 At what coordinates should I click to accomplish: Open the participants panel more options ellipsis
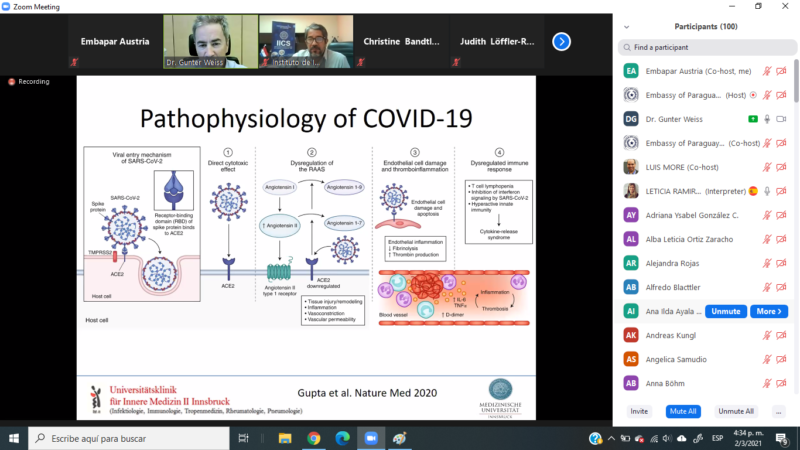(778, 411)
